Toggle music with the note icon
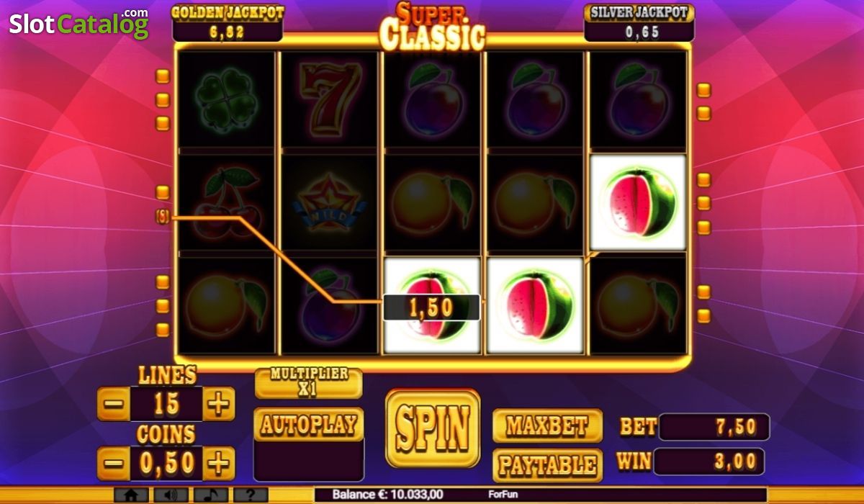 pos(210,495)
